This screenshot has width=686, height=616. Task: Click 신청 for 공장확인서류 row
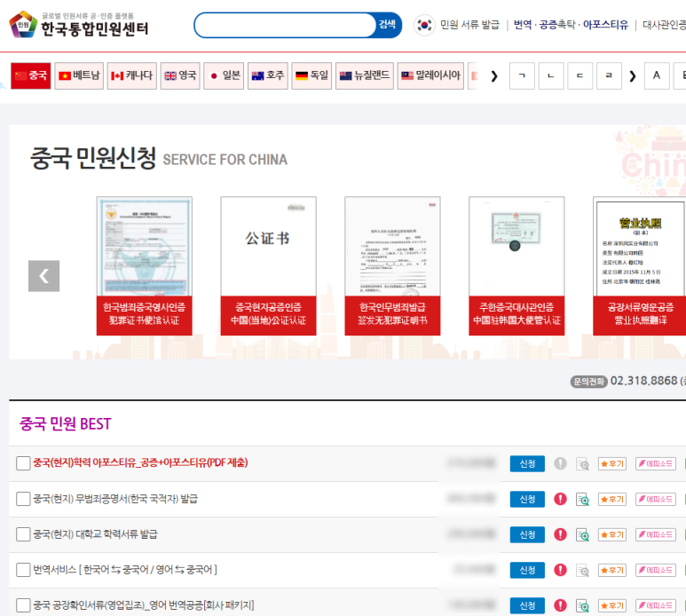click(x=527, y=606)
